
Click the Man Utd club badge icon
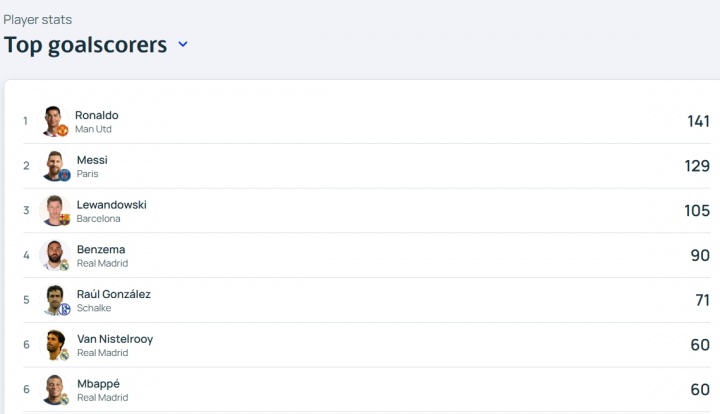[x=63, y=130]
